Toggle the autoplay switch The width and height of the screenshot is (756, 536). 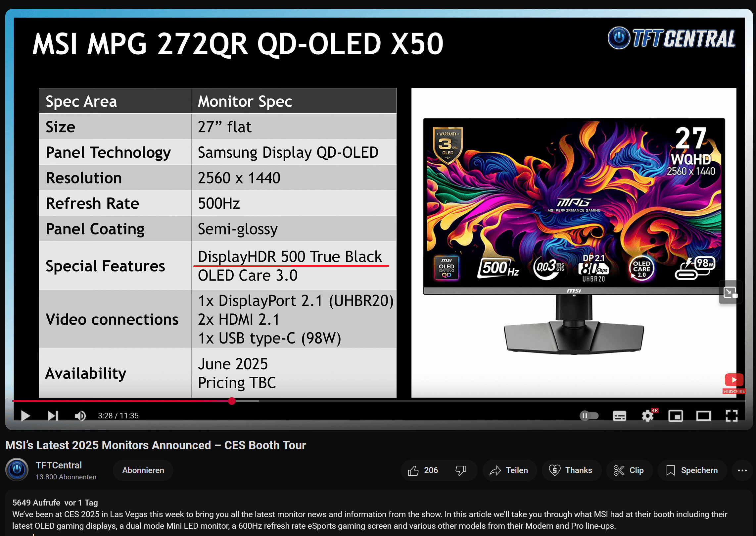pyautogui.click(x=589, y=415)
